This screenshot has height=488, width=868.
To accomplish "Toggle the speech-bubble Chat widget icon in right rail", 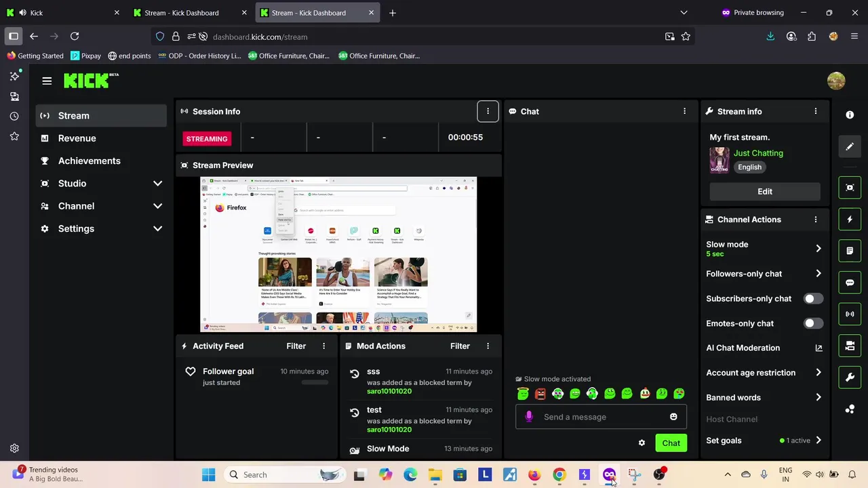I will 850,283.
